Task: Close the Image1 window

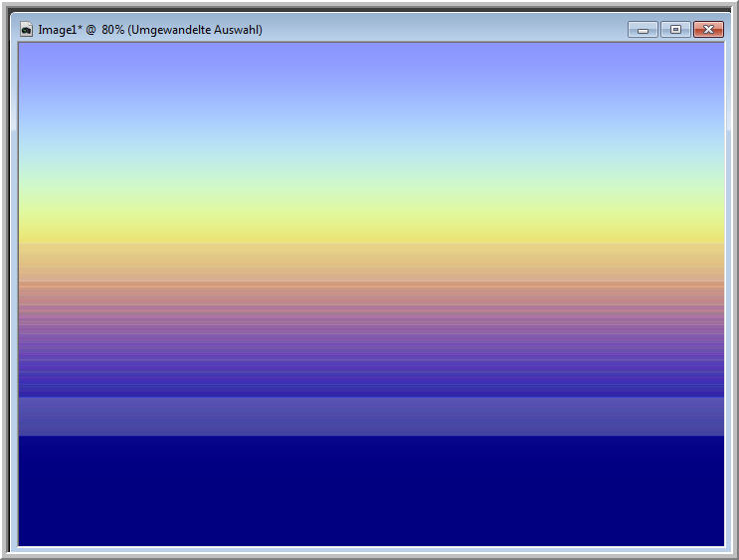Action: coord(708,30)
